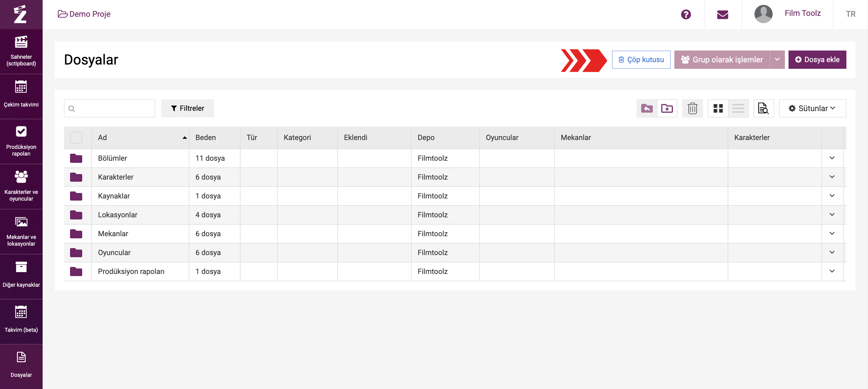The height and width of the screenshot is (389, 868).
Task: Click the Çöp kutusu button
Action: (x=641, y=60)
